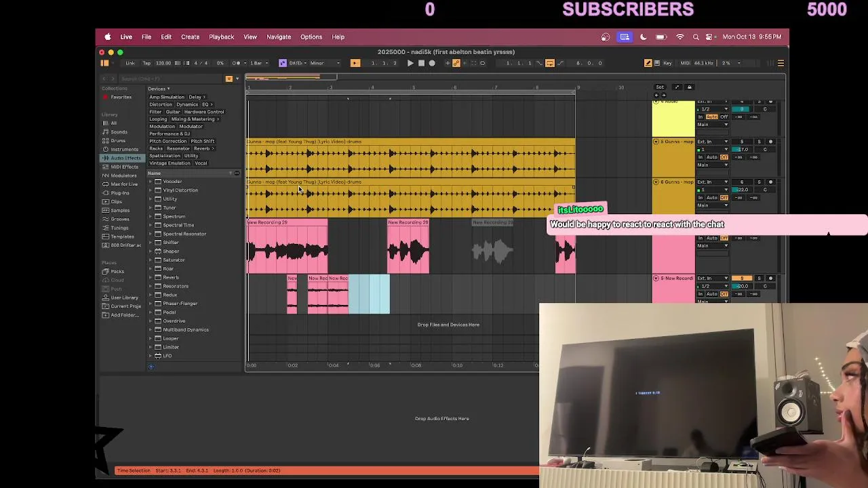
Task: Select Drums in the Library sidebar
Action: (x=118, y=140)
